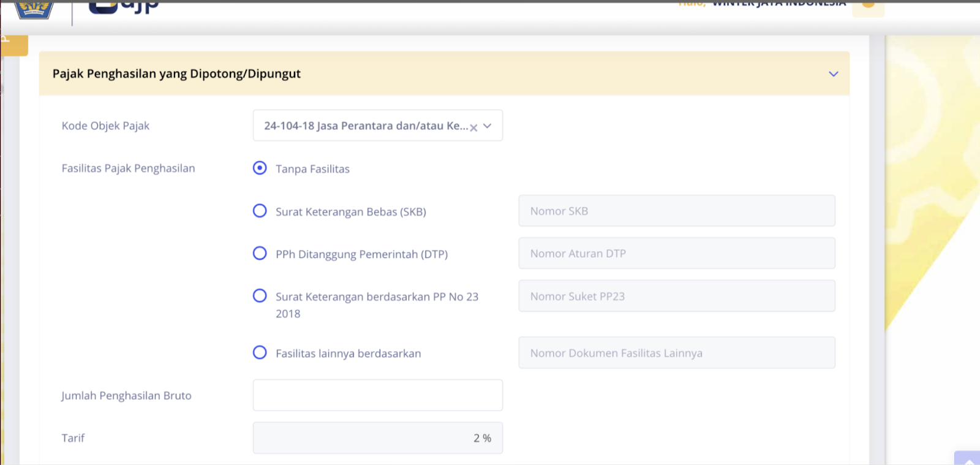Choose Fasilitas lainnya berdasarkan radio option
980x465 pixels.
[260, 352]
